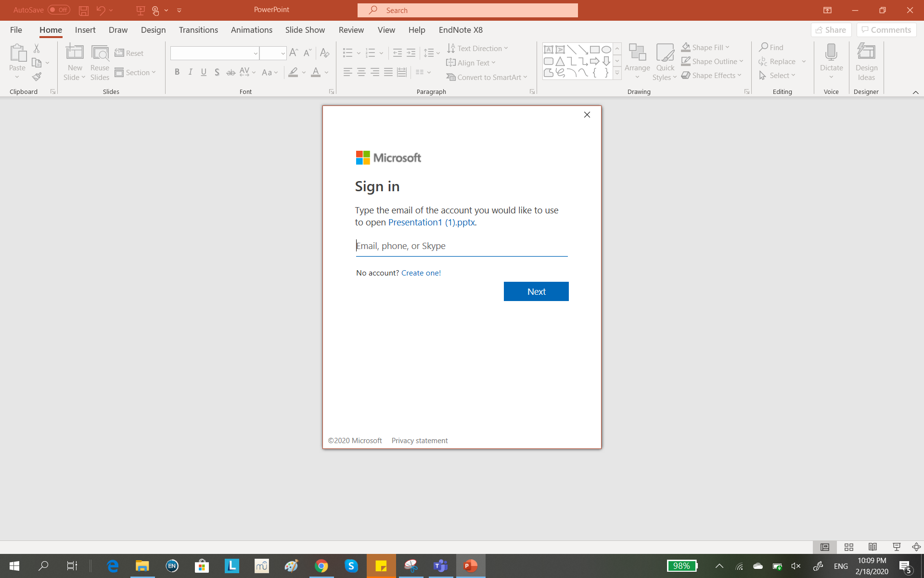Click the blue Next button

click(536, 291)
